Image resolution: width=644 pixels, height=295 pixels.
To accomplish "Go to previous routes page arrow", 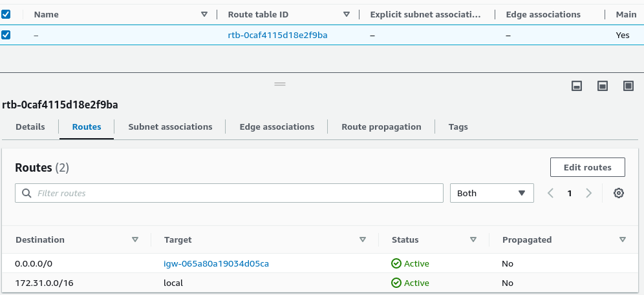I will click(551, 193).
